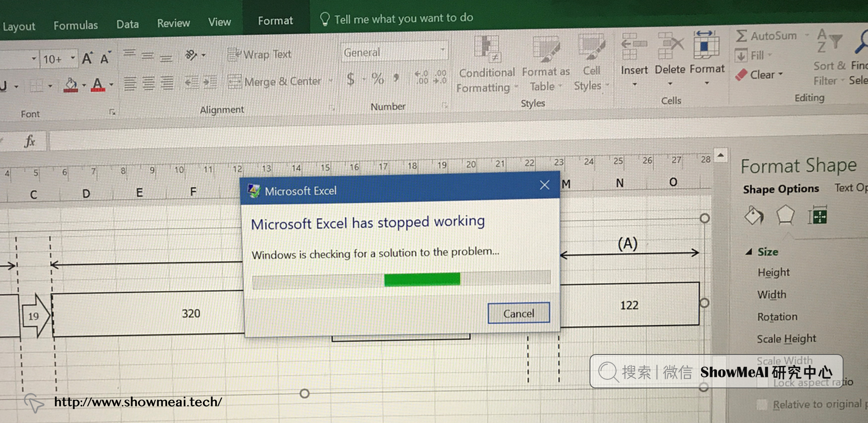This screenshot has height=423, width=868.
Task: Expand the Merge & Center dropdown arrow
Action: [x=331, y=80]
